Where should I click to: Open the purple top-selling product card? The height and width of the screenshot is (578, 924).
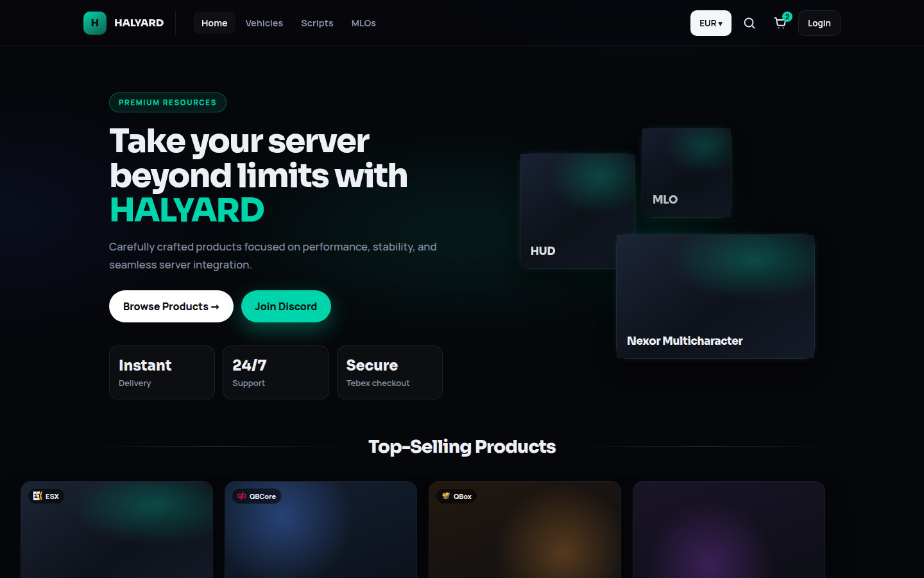729,530
